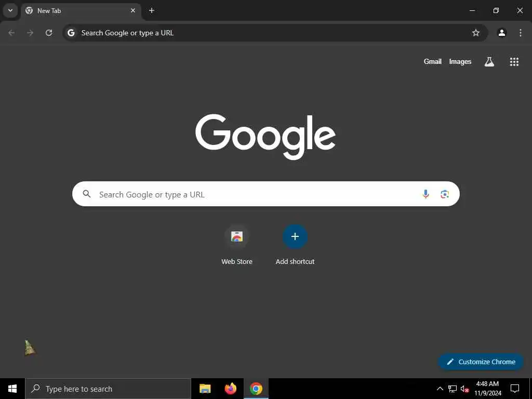This screenshot has width=532, height=399.
Task: Select the New Tab tab
Action: [x=81, y=11]
